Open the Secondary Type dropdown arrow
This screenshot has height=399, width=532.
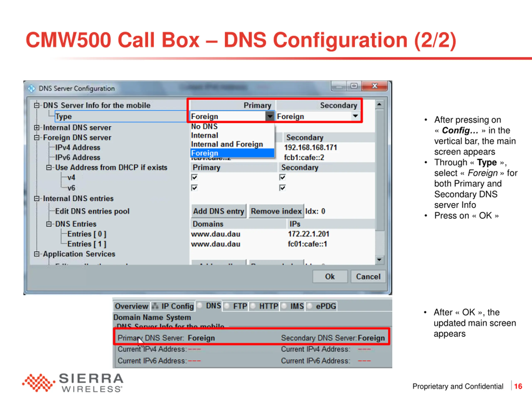pyautogui.click(x=356, y=116)
